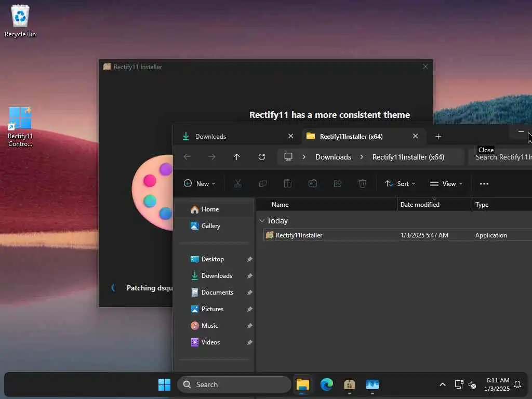Open the notifications bell
The image size is (532, 399).
click(x=517, y=384)
